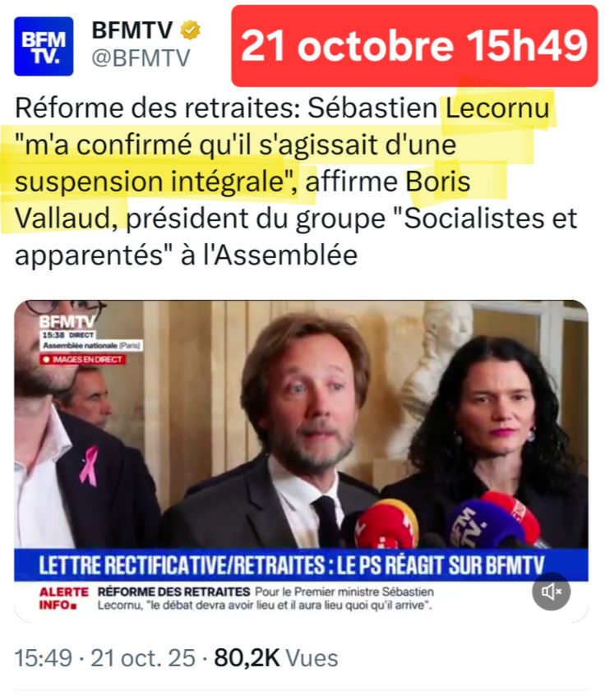Click the 15:49 tweet timestamp
605x700 pixels.
[x=44, y=658]
